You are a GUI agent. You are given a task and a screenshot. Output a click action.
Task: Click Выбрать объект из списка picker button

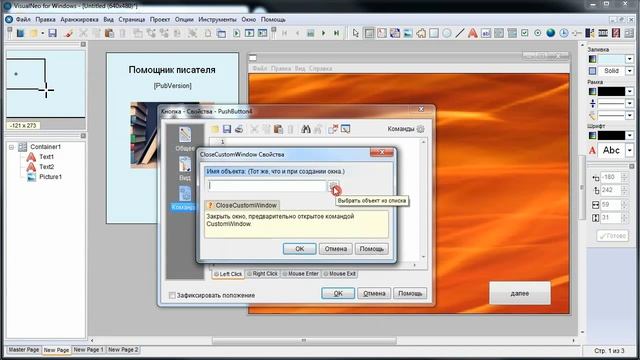[334, 186]
